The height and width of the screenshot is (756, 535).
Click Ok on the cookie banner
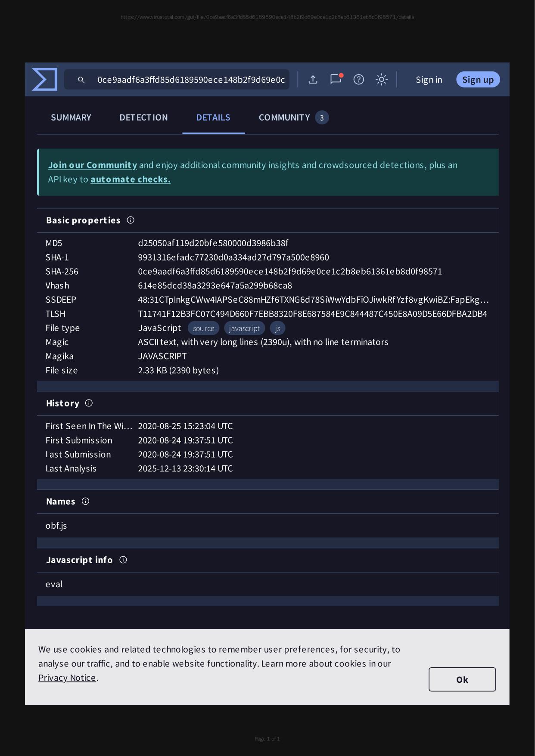tap(462, 679)
